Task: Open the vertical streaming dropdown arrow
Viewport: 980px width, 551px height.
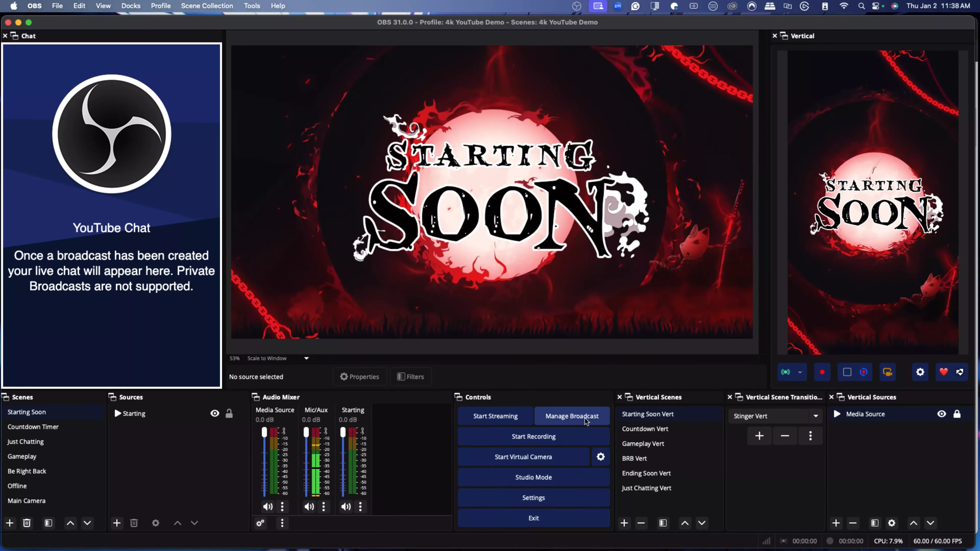Action: (800, 372)
